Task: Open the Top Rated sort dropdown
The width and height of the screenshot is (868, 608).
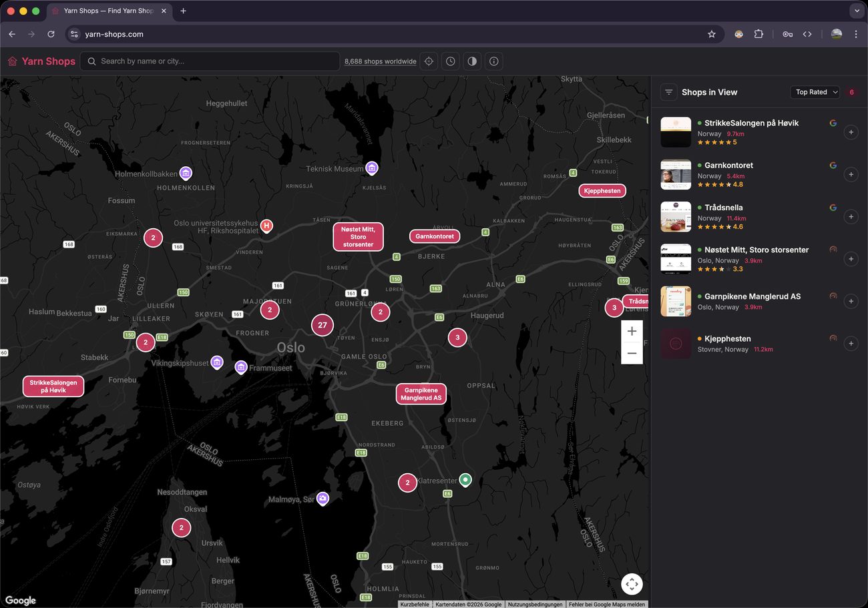Action: tap(815, 92)
